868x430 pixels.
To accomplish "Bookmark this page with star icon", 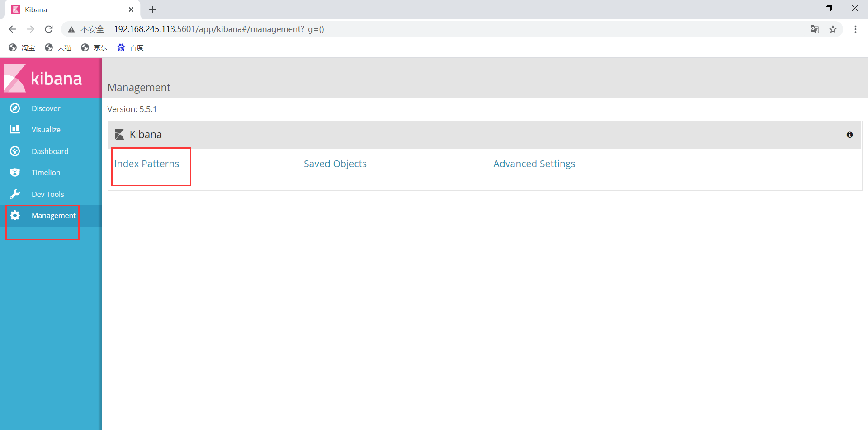I will coord(833,29).
